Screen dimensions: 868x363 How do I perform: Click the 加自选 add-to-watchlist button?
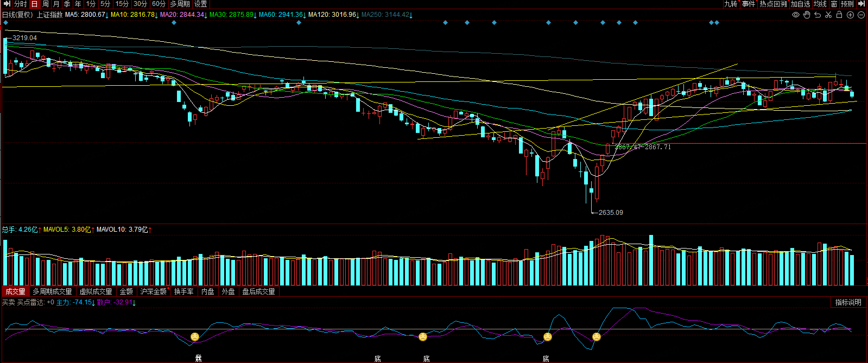(801, 4)
